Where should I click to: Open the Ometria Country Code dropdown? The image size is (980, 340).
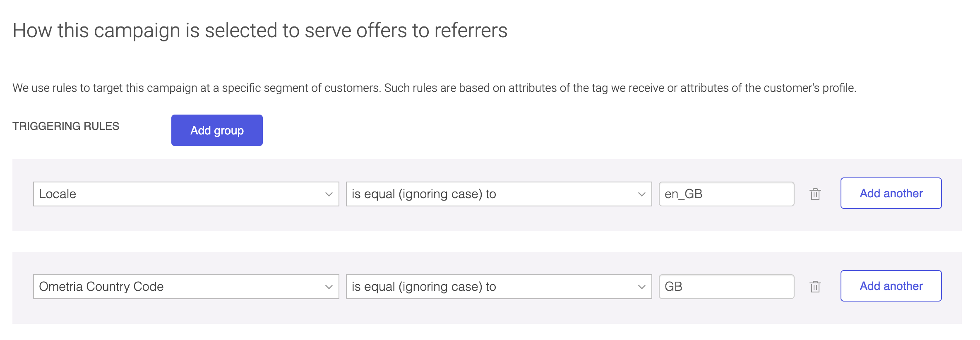186,287
